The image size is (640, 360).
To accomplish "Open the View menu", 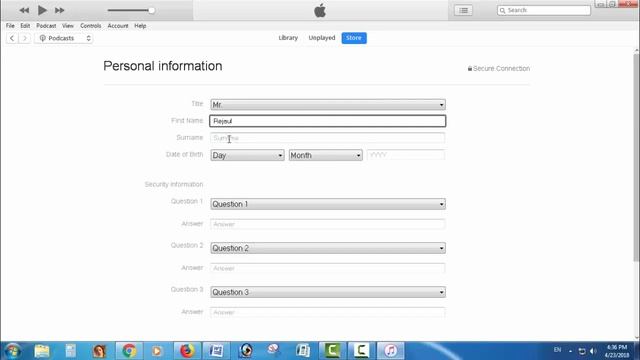I will 68,26.
